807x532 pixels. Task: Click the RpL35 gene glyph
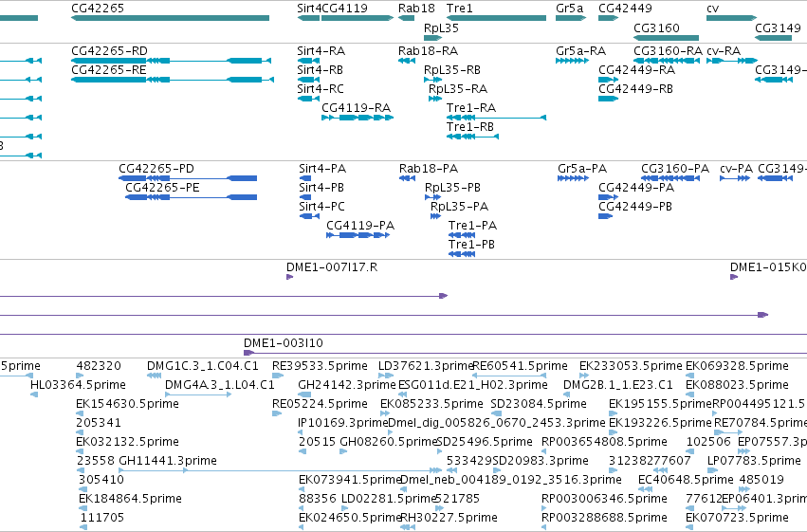(x=432, y=38)
